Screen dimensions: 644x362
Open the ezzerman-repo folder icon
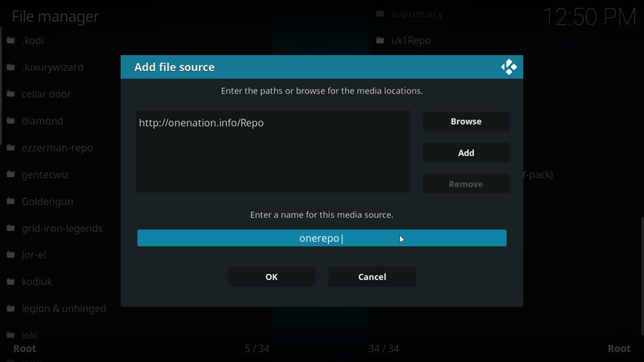[x=11, y=147]
